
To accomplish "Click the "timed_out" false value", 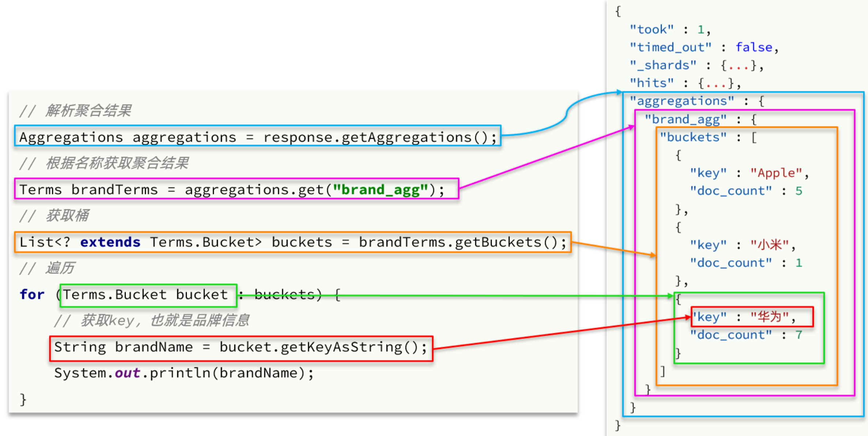I will [754, 47].
